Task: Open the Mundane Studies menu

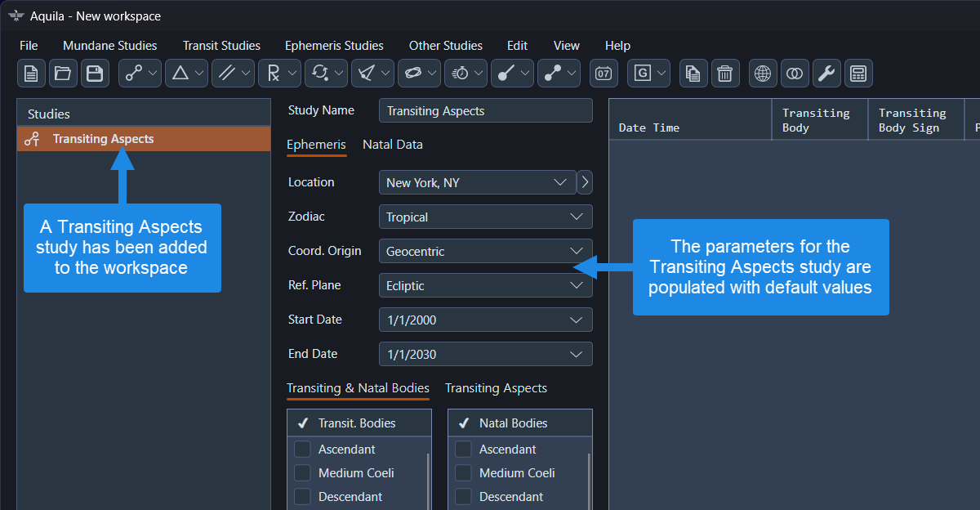Action: (109, 46)
